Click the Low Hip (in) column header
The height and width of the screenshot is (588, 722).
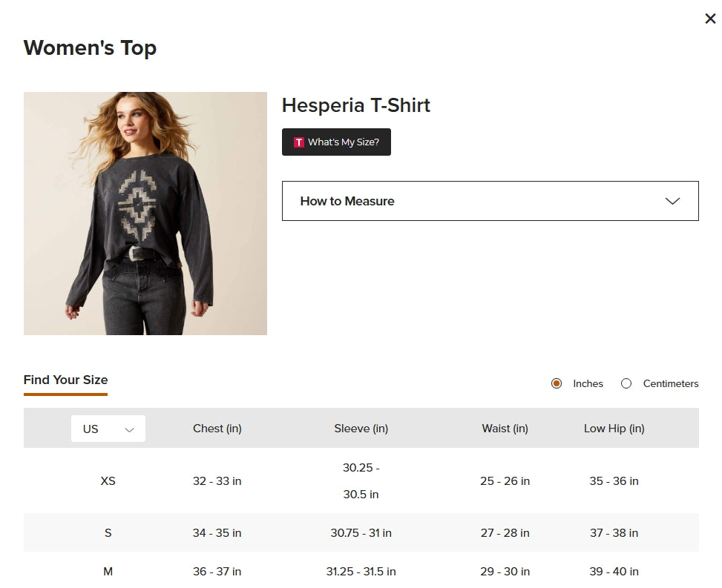tap(614, 429)
